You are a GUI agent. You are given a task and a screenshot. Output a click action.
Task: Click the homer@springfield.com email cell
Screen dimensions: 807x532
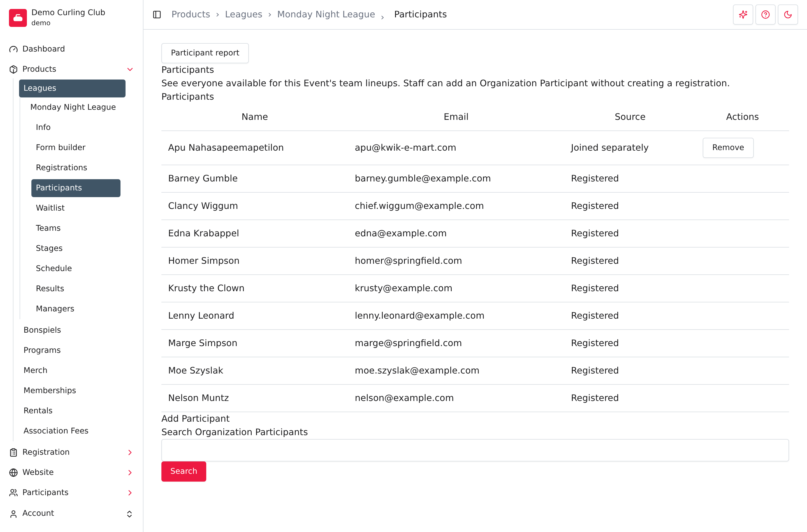pos(408,261)
